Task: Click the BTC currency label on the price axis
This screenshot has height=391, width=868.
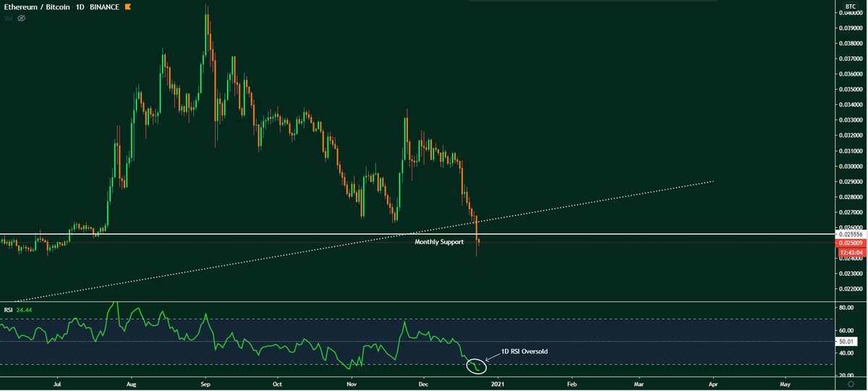Action: (x=850, y=6)
